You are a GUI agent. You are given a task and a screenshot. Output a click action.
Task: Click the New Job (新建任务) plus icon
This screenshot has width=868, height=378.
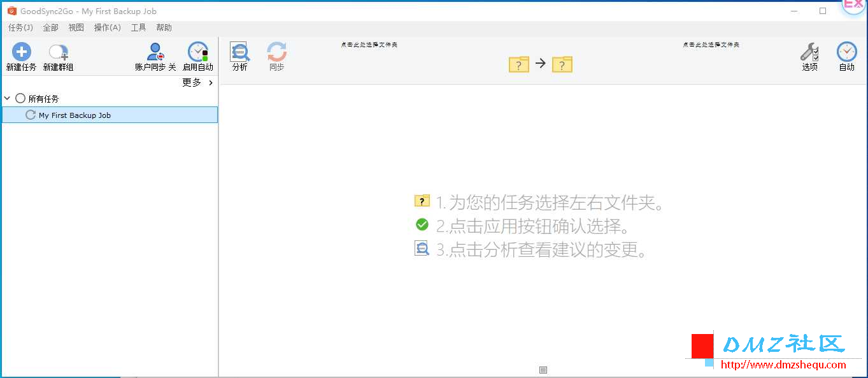[x=21, y=52]
